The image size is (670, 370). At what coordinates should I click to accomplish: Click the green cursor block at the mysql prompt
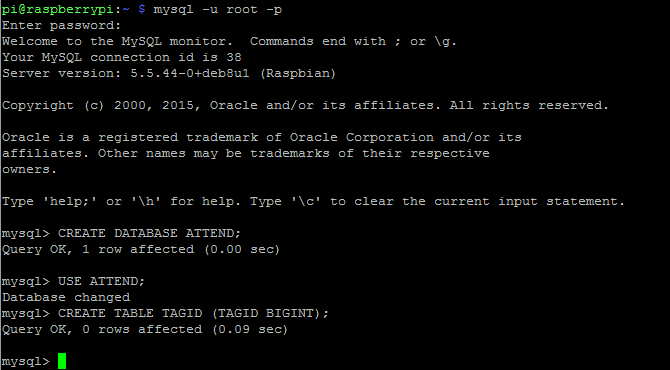[x=62, y=361]
